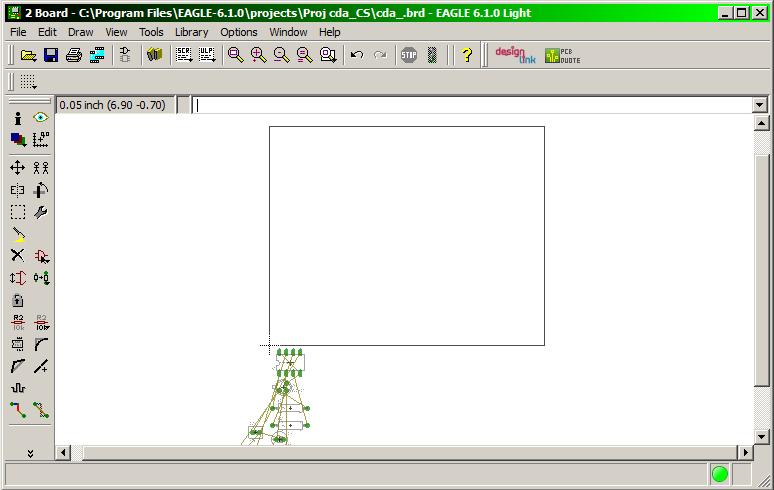Select the Add component tool
Image resolution: width=774 pixels, height=490 pixels.
click(x=40, y=256)
